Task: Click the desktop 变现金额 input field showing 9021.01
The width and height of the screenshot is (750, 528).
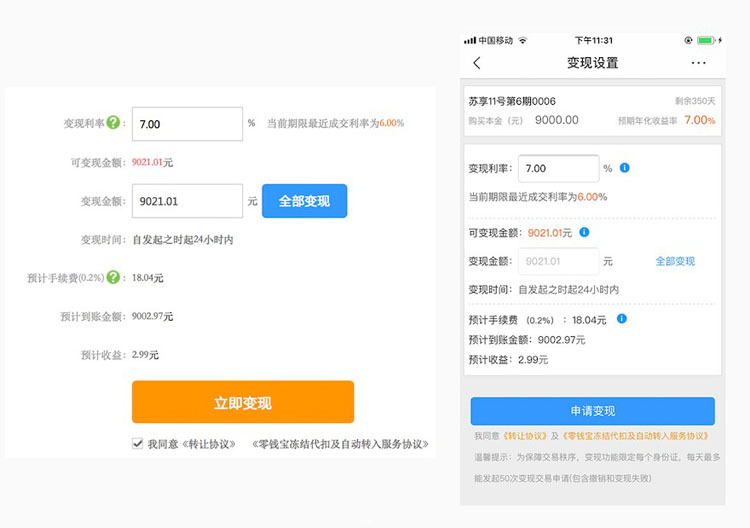Action: tap(187, 201)
